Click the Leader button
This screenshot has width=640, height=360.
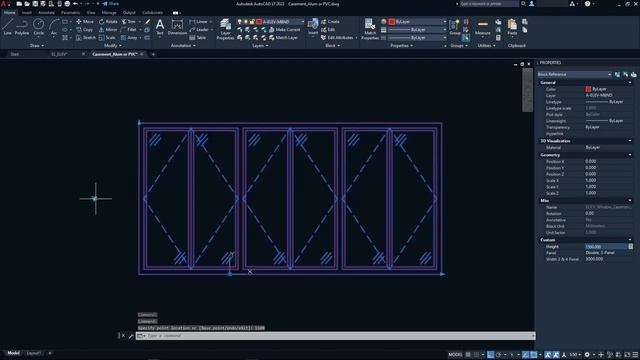(x=199, y=30)
